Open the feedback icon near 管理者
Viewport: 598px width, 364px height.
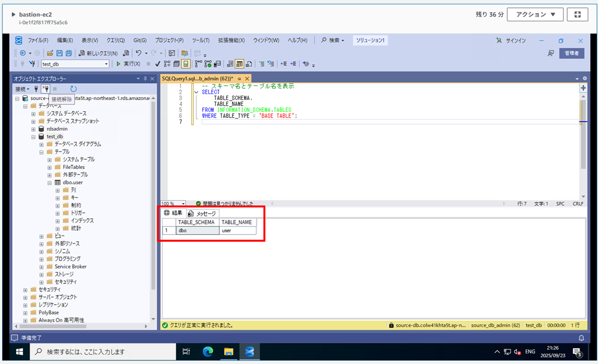551,53
